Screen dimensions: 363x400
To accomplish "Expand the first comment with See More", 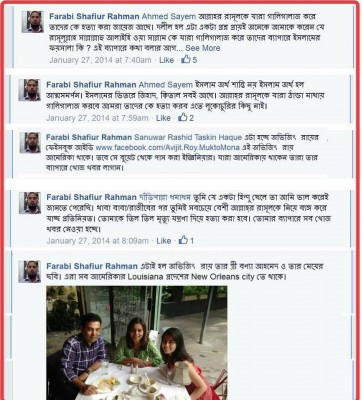I will 203,48.
